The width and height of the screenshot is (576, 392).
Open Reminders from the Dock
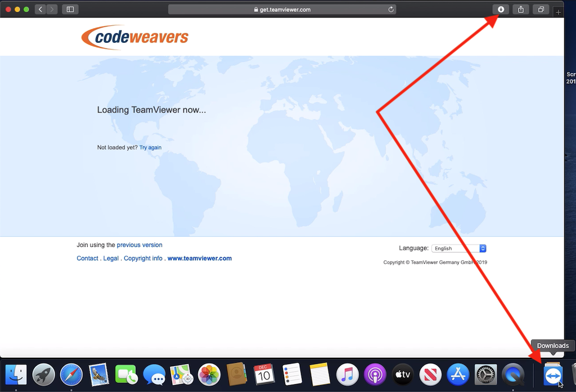click(292, 375)
